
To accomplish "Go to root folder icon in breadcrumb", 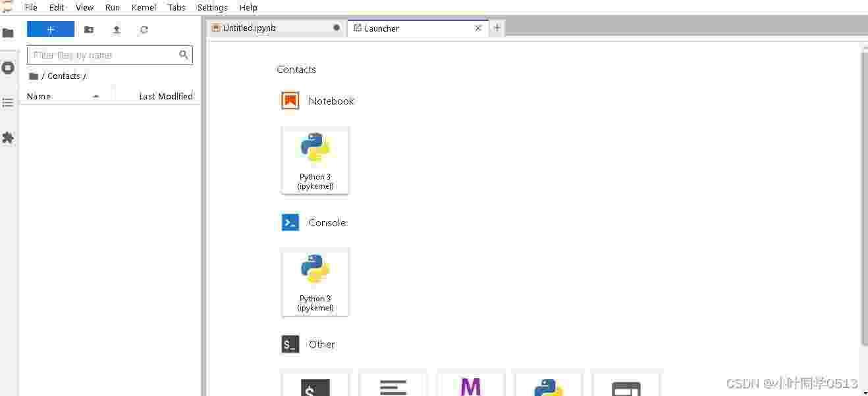I will [x=34, y=76].
